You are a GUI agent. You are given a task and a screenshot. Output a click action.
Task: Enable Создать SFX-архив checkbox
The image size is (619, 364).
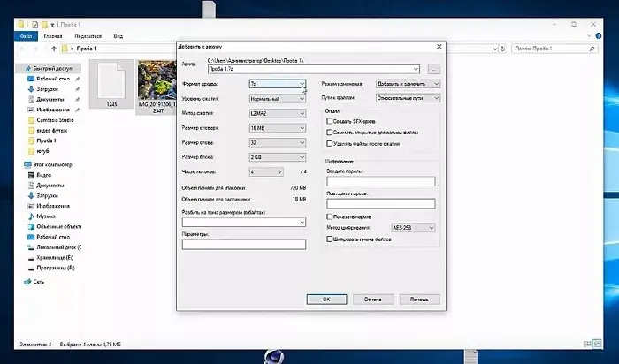(x=330, y=120)
